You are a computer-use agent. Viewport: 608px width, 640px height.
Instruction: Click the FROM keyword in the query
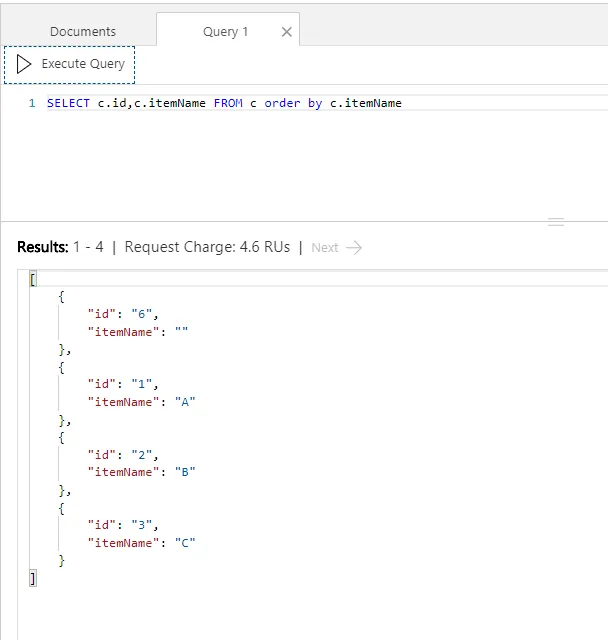(227, 103)
